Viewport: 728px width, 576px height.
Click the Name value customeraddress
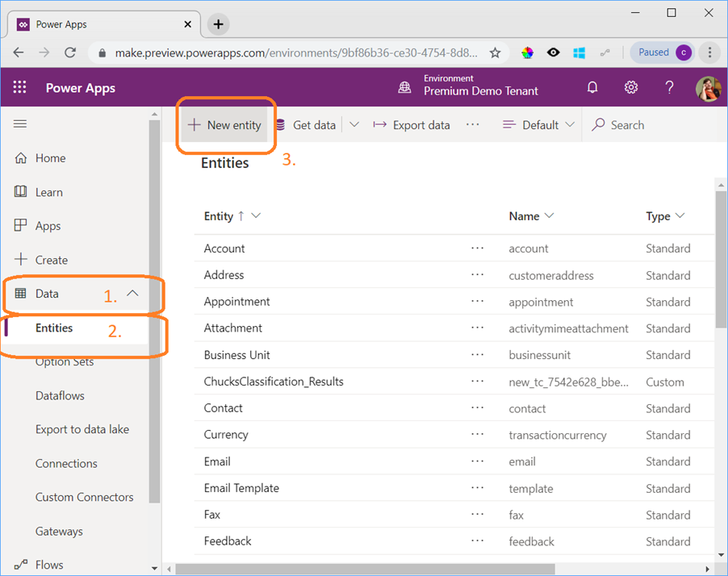pyautogui.click(x=551, y=276)
